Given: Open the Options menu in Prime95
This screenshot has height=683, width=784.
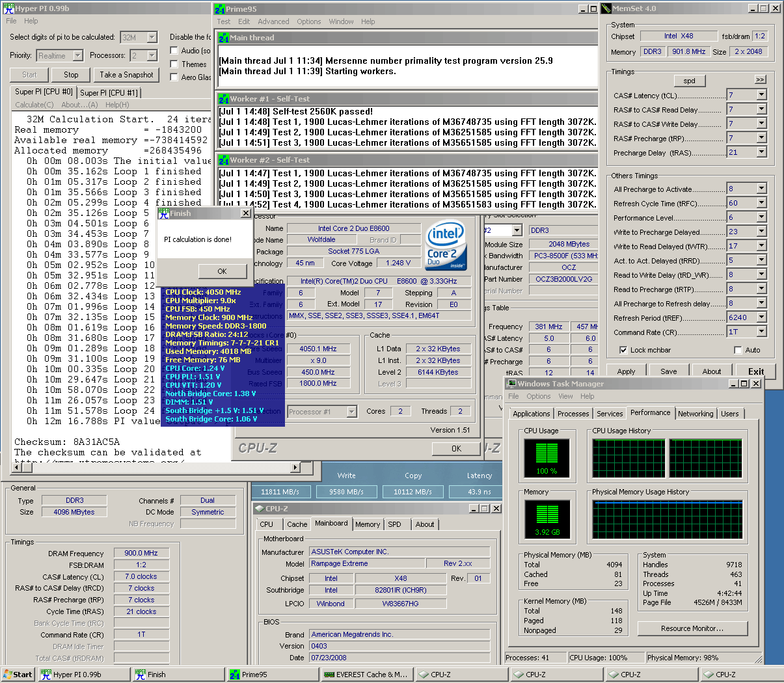Looking at the screenshot, I should (x=309, y=21).
